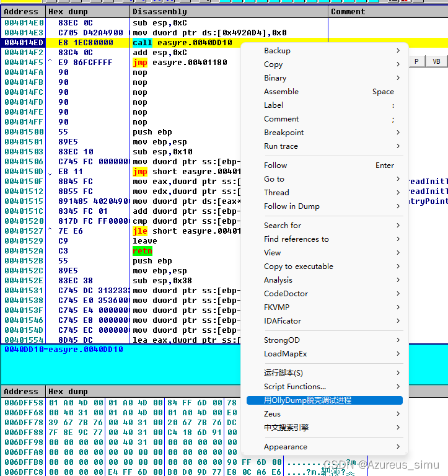Click the VB toolbar button

[436, 61]
